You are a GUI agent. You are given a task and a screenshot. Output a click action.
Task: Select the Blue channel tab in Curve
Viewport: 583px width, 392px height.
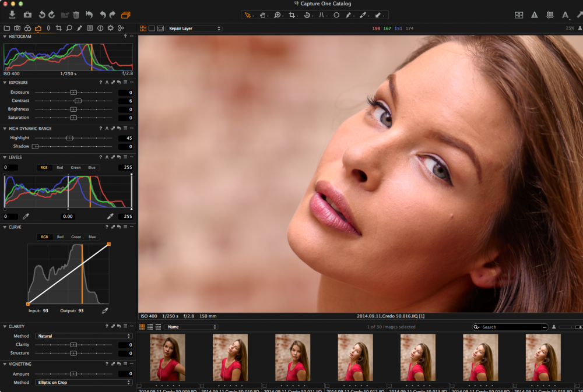(92, 237)
